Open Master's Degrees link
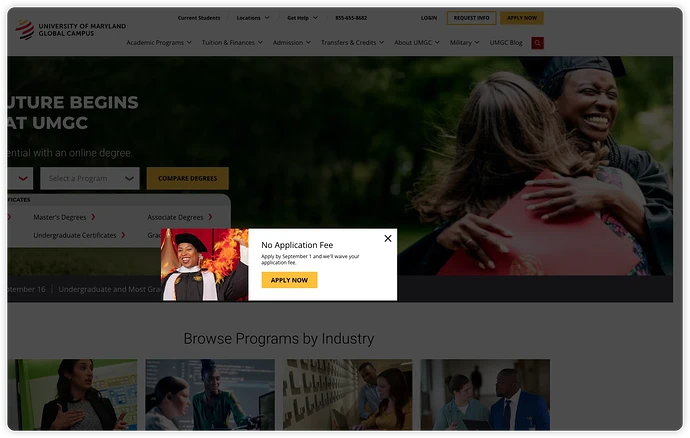The width and height of the screenshot is (690, 438). pos(60,217)
